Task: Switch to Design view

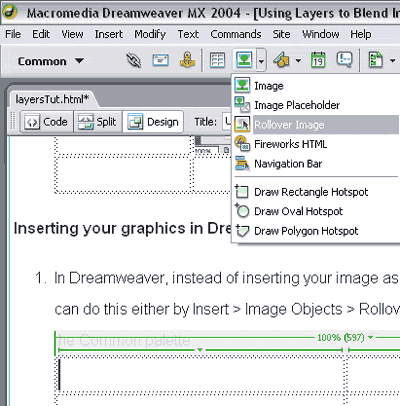Action: pos(153,122)
